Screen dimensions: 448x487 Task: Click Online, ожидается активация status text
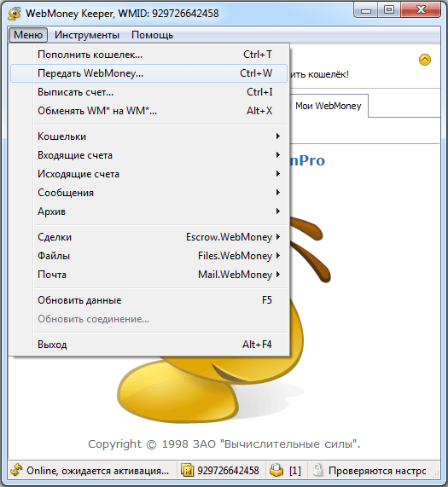click(x=97, y=471)
